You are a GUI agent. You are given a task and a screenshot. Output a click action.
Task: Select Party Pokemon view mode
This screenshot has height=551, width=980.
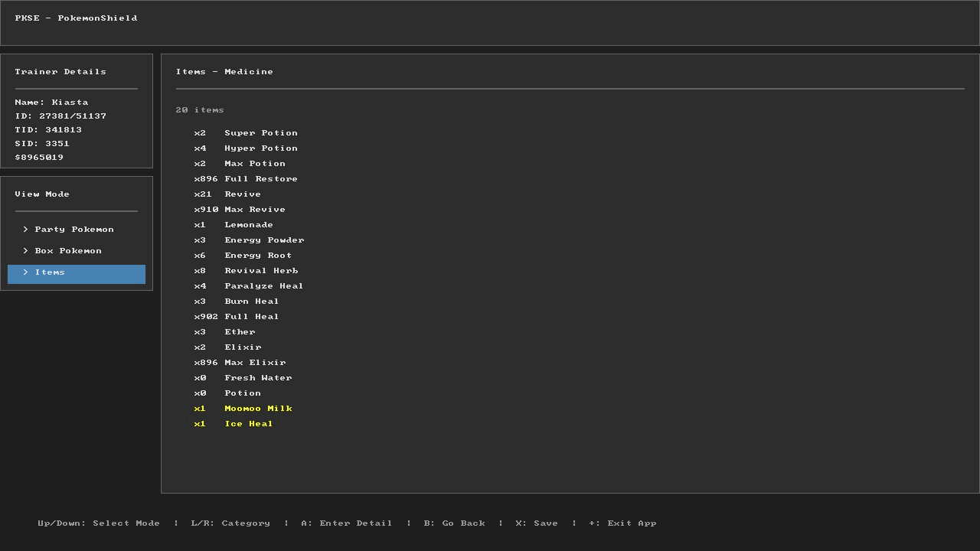(x=77, y=230)
